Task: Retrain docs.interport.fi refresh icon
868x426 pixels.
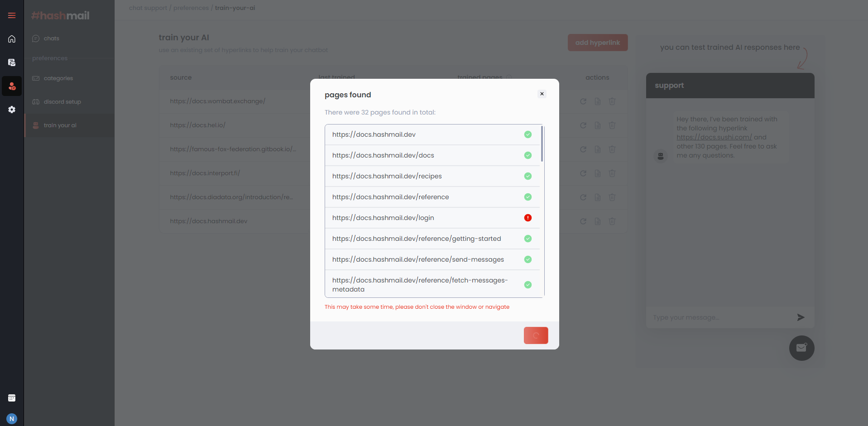Action: 583,173
